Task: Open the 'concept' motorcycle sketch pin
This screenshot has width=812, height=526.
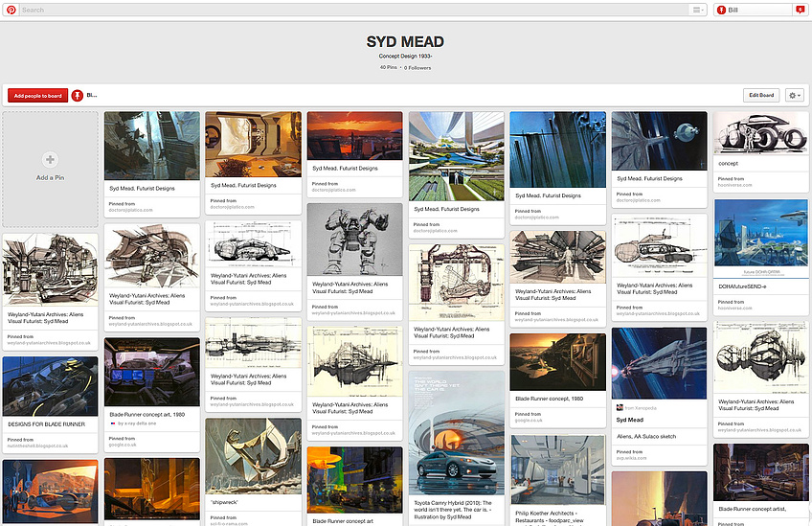Action: click(x=760, y=132)
